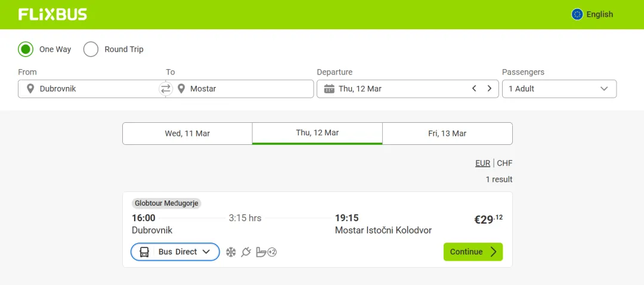This screenshot has width=644, height=285.
Task: Click the EU flag globe icon
Action: pyautogui.click(x=577, y=14)
